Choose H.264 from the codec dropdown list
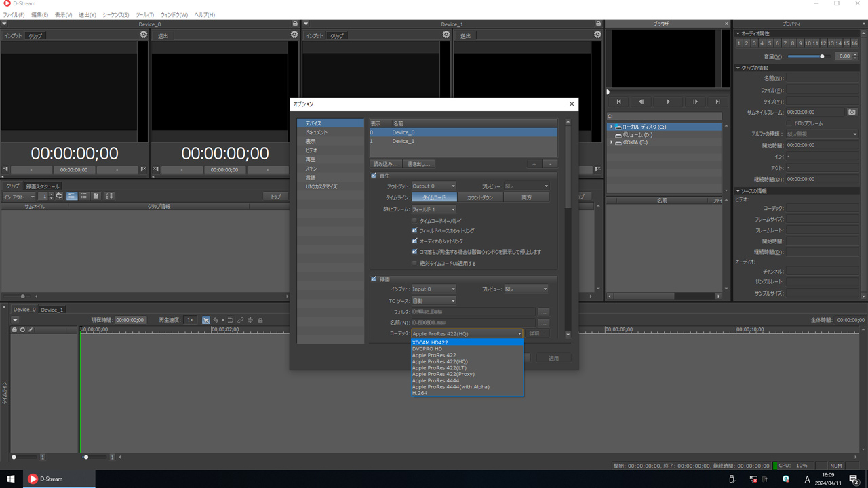Image resolution: width=868 pixels, height=488 pixels. click(x=420, y=393)
